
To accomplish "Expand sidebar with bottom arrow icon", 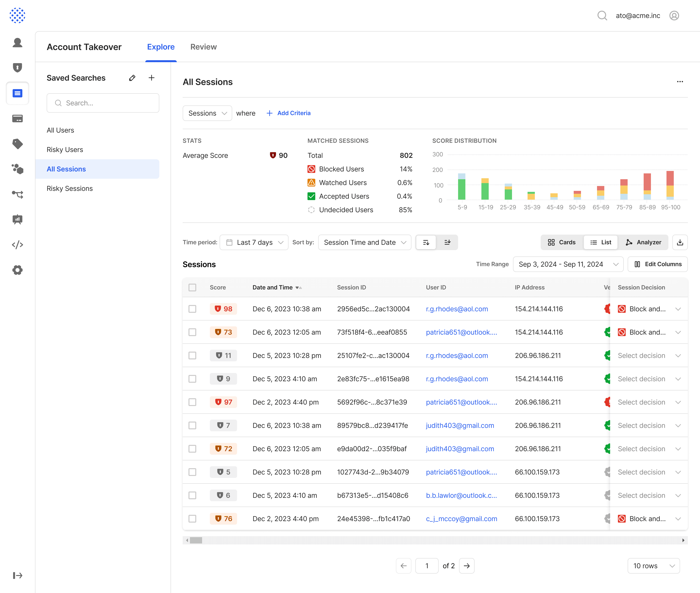I will point(17,576).
